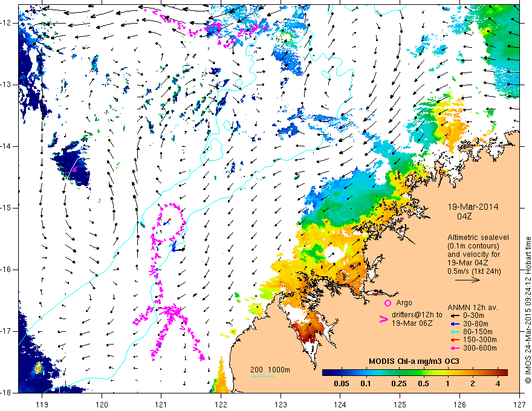The image size is (532, 411).
Task: Click the cyan isobath sample line under 200 1000m
Action: click(262, 376)
